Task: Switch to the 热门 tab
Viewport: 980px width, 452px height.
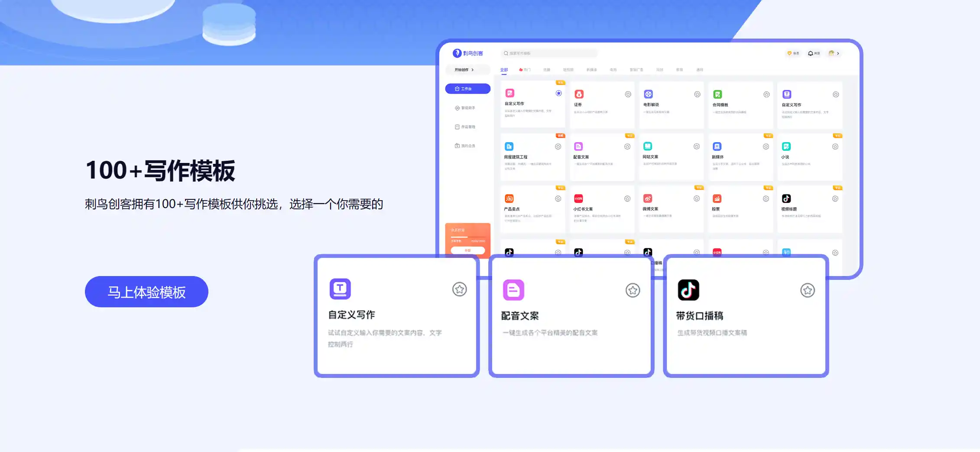Action: pyautogui.click(x=525, y=70)
